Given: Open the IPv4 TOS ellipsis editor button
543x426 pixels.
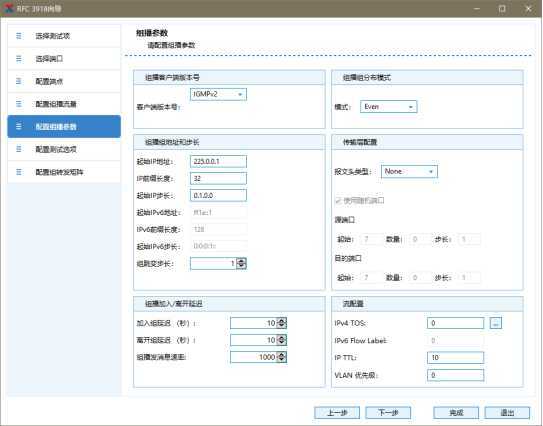Looking at the screenshot, I should tap(496, 323).
